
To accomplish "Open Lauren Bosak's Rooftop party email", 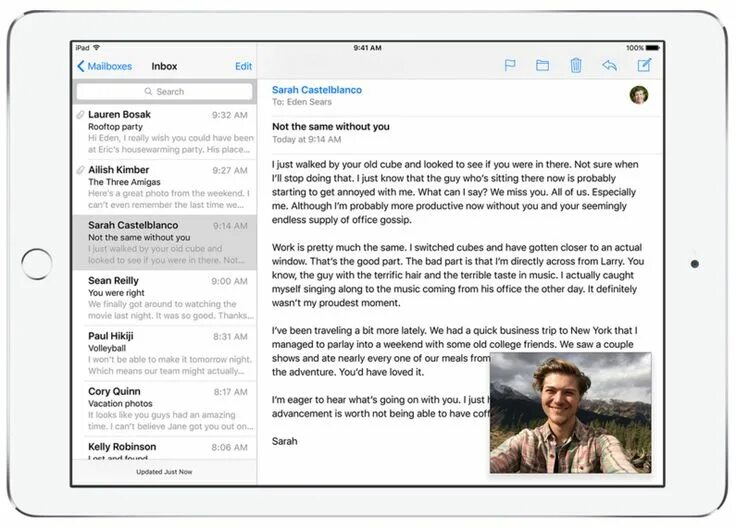I will (x=164, y=132).
